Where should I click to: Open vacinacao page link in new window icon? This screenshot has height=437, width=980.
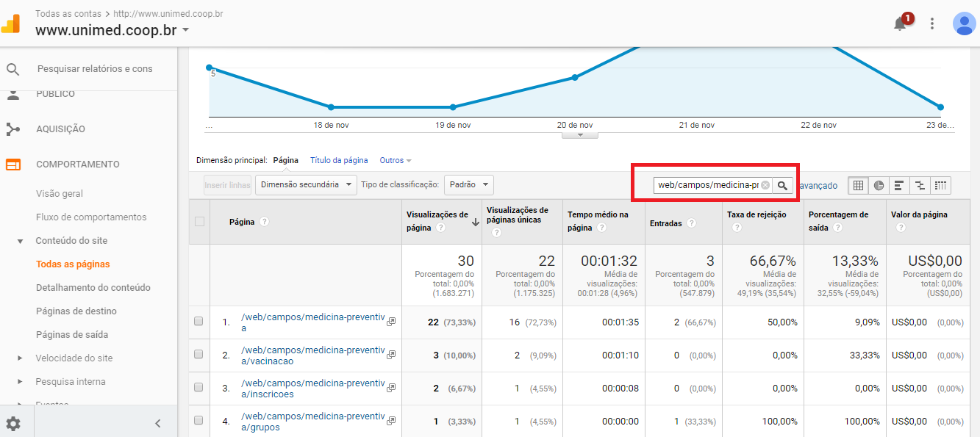pos(391,355)
